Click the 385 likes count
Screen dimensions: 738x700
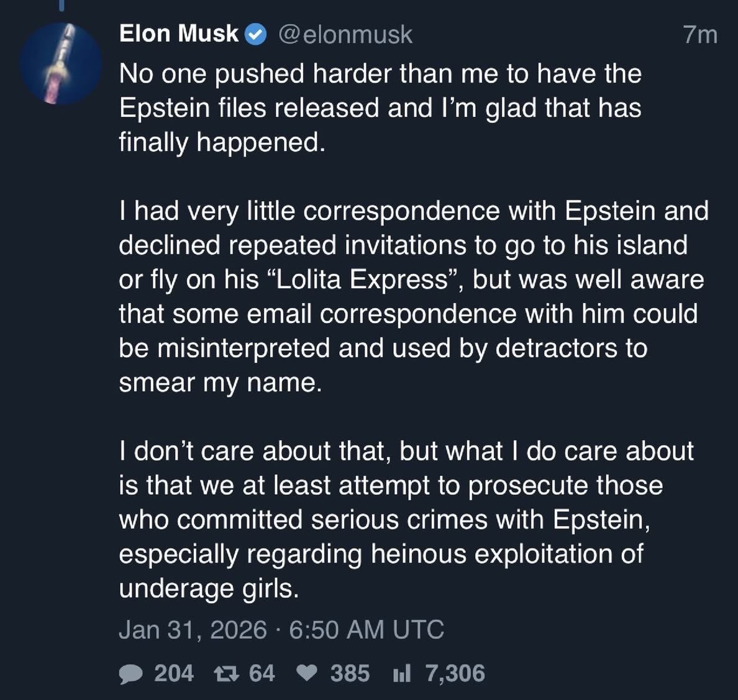pyautogui.click(x=350, y=674)
